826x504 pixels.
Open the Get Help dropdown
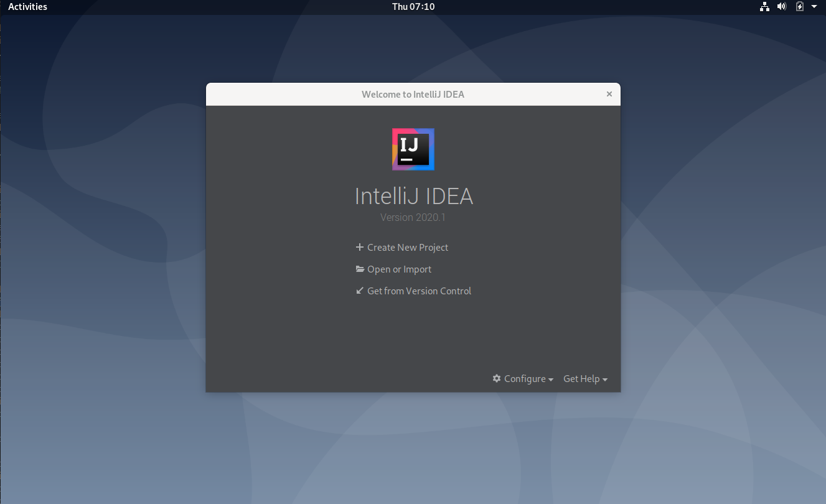coord(585,378)
